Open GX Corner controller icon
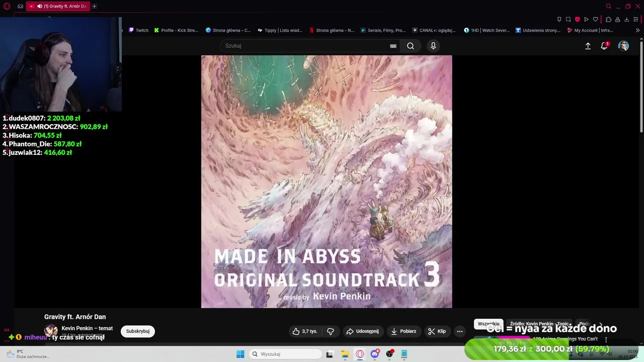The width and height of the screenshot is (644, 362). click(x=20, y=7)
